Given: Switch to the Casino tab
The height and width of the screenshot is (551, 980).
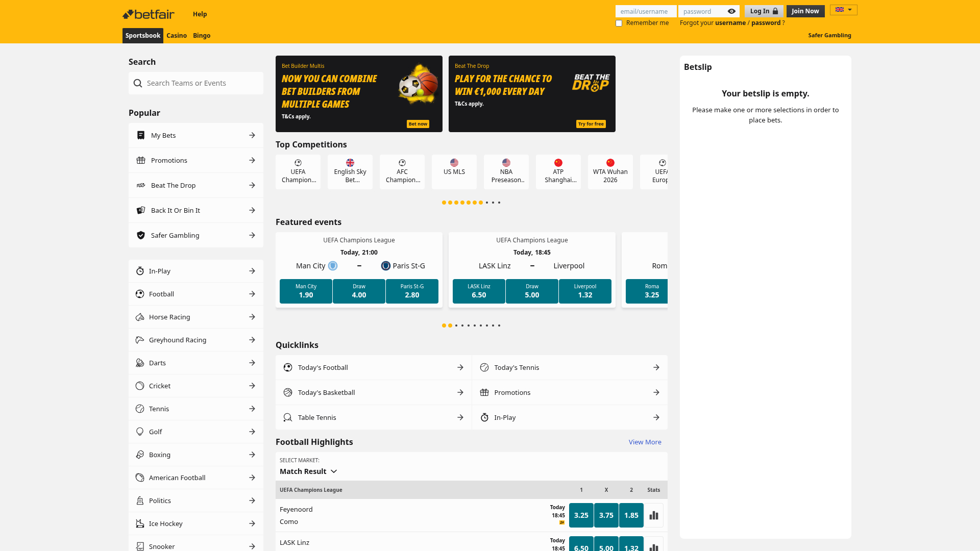Looking at the screenshot, I should pos(177,36).
